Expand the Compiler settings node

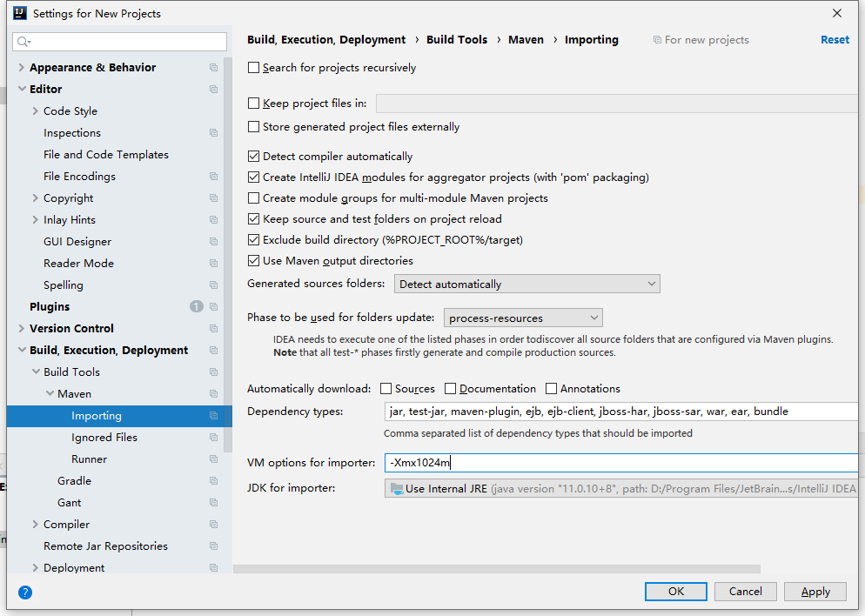[x=35, y=525]
